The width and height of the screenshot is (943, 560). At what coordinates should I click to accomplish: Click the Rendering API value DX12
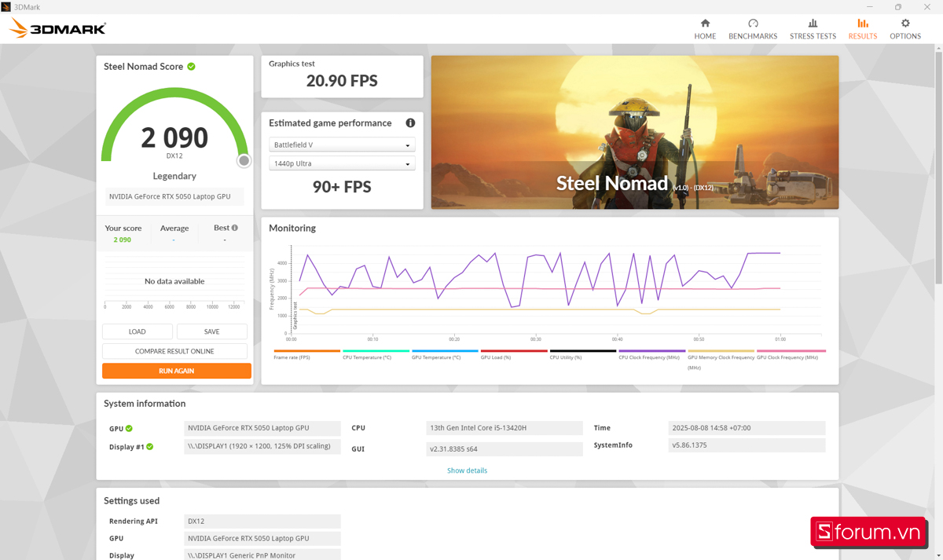click(262, 521)
